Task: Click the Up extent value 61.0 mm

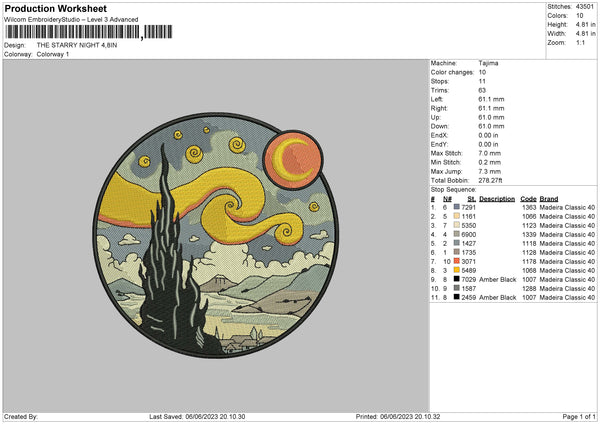Action: pyautogui.click(x=491, y=117)
